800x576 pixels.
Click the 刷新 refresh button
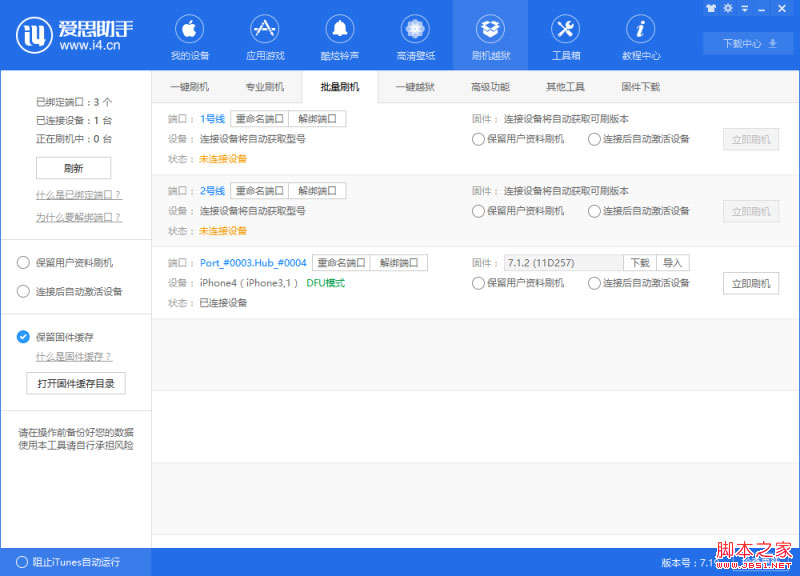73,168
